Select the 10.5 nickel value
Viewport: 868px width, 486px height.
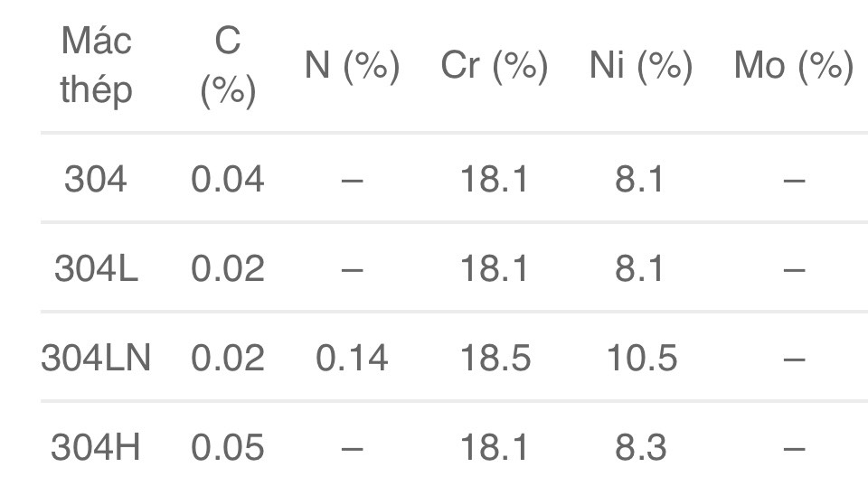click(641, 359)
